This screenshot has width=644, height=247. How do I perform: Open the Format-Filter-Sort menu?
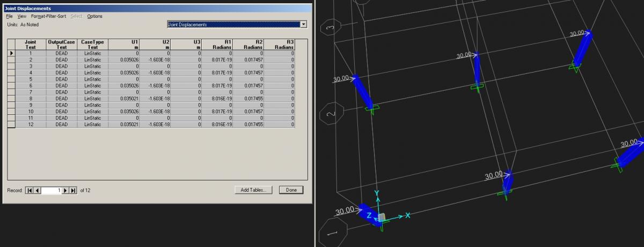(x=48, y=16)
